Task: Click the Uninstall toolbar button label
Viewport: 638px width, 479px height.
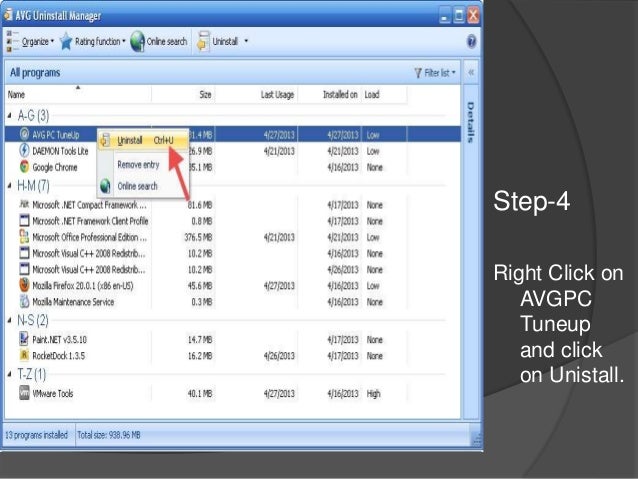Action: 225,42
